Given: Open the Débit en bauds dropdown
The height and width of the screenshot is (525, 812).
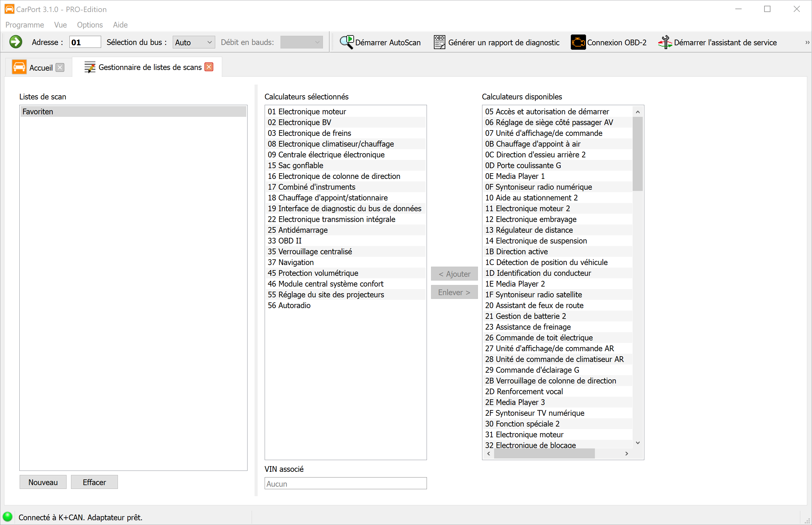Looking at the screenshot, I should [x=301, y=42].
